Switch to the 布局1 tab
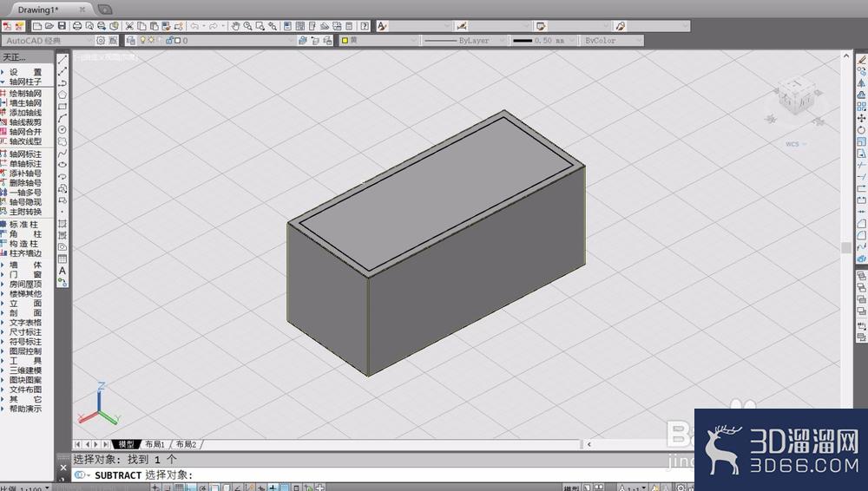The width and height of the screenshot is (868, 491). pos(155,444)
